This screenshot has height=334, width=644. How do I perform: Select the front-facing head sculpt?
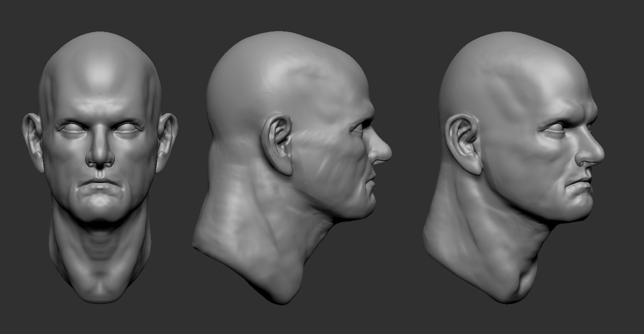pyautogui.click(x=100, y=167)
